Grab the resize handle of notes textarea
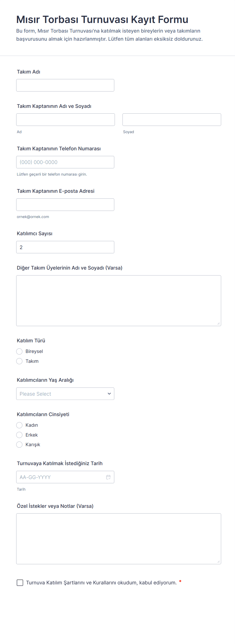Screen dimensions: 235x644 click(x=218, y=561)
